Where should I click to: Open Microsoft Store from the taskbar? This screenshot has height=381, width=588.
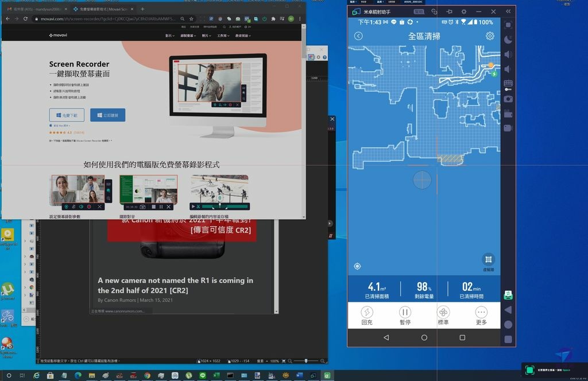[x=51, y=375]
